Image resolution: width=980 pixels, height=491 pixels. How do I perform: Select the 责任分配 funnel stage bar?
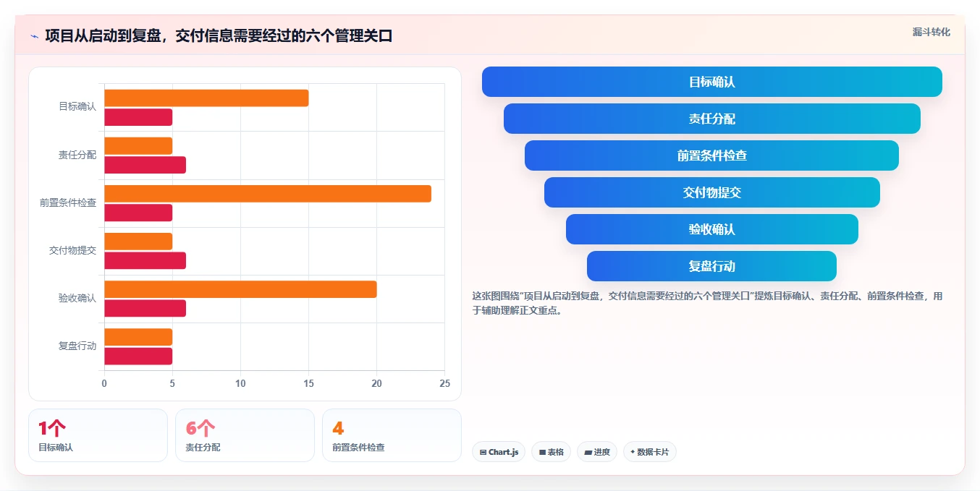(x=712, y=119)
